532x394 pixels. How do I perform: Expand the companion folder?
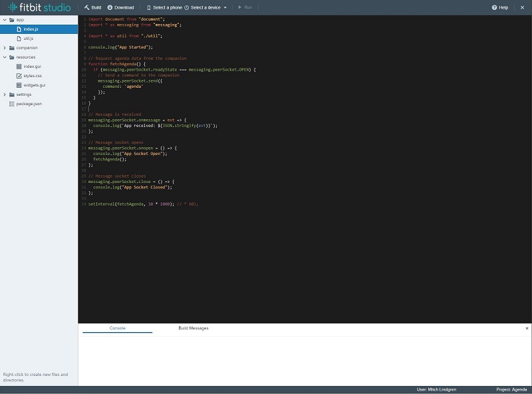(x=5, y=48)
